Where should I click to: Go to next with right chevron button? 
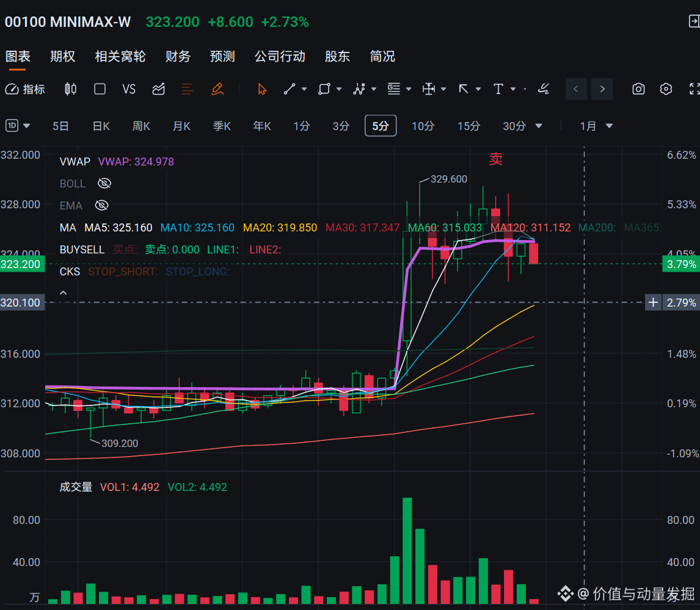click(x=602, y=89)
